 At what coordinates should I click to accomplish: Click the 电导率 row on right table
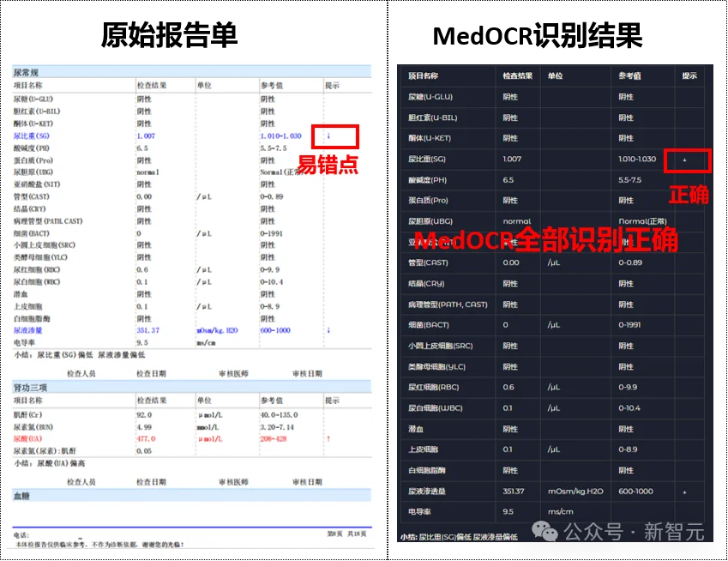click(x=425, y=512)
